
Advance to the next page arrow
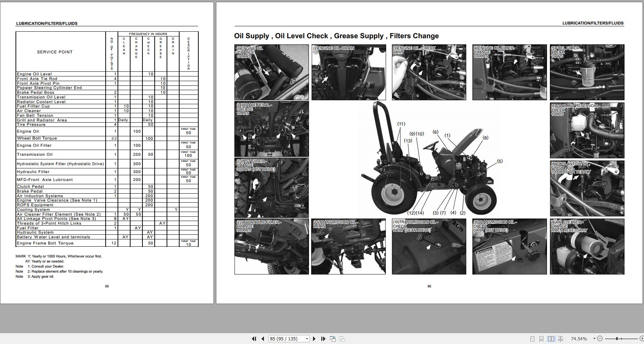click(x=314, y=339)
